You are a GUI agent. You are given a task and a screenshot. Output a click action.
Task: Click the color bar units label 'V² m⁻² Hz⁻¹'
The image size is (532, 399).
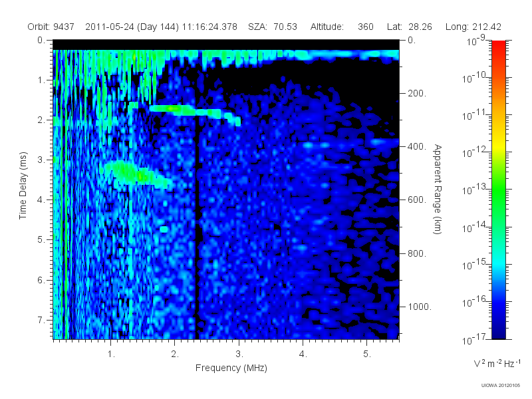pos(497,363)
